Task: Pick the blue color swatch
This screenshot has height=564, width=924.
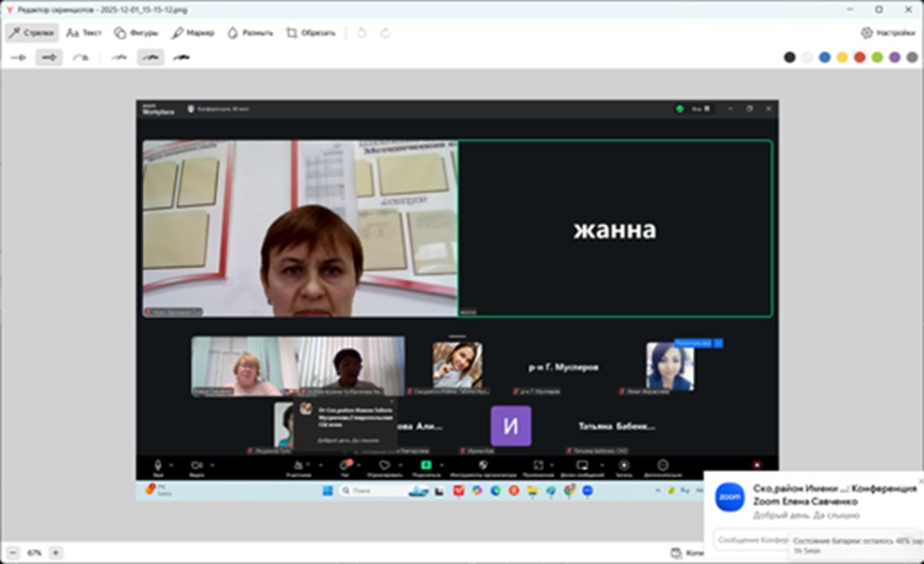Action: pos(824,57)
